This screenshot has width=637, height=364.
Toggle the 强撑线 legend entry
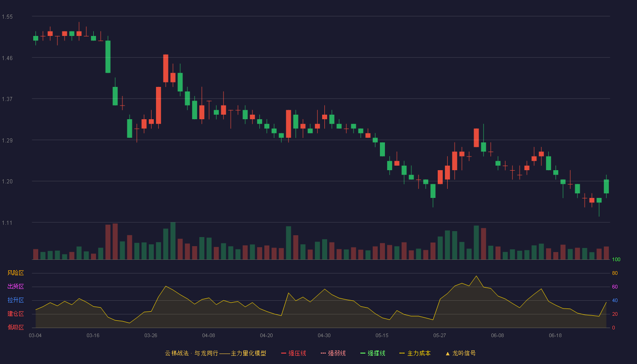coord(373,353)
